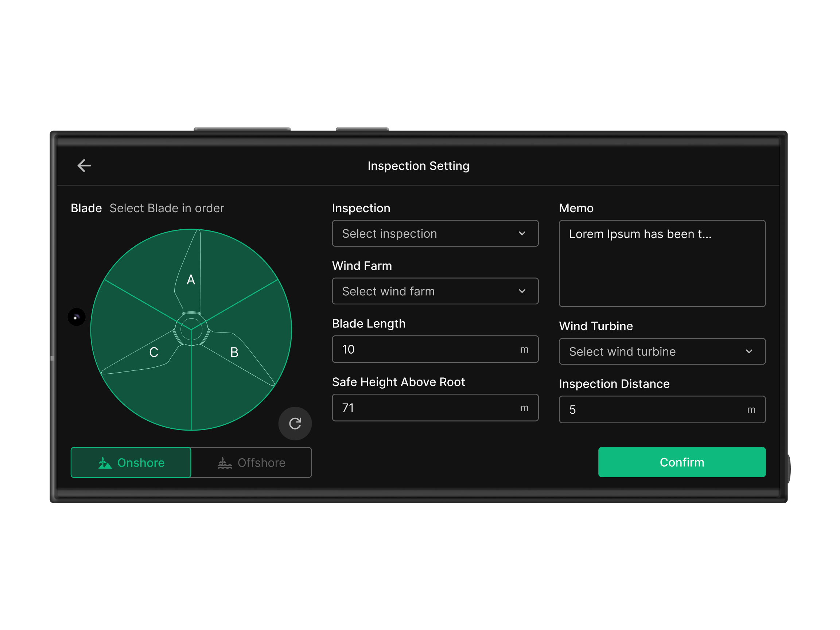
Task: Click the rotor hub at the diagram center
Action: pyautogui.click(x=191, y=330)
